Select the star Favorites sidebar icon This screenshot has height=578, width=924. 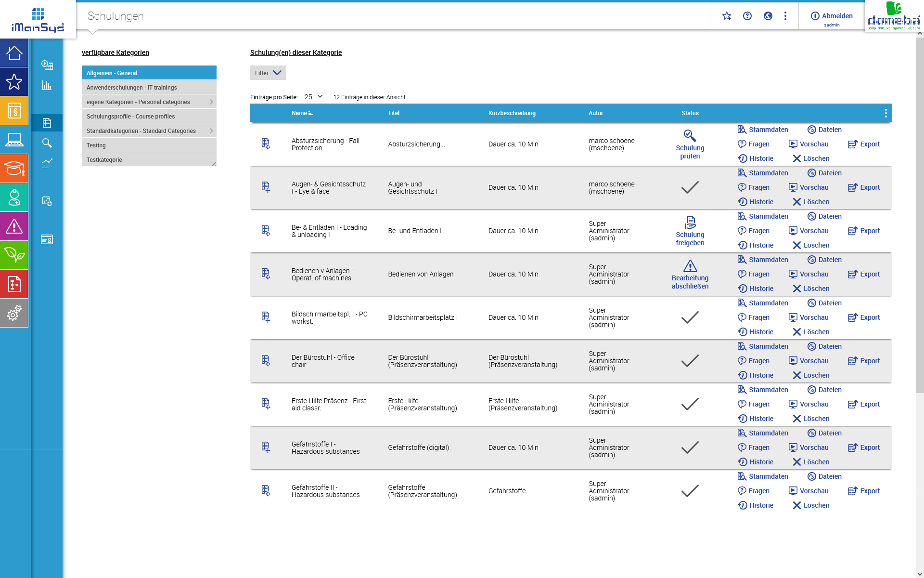point(14,81)
